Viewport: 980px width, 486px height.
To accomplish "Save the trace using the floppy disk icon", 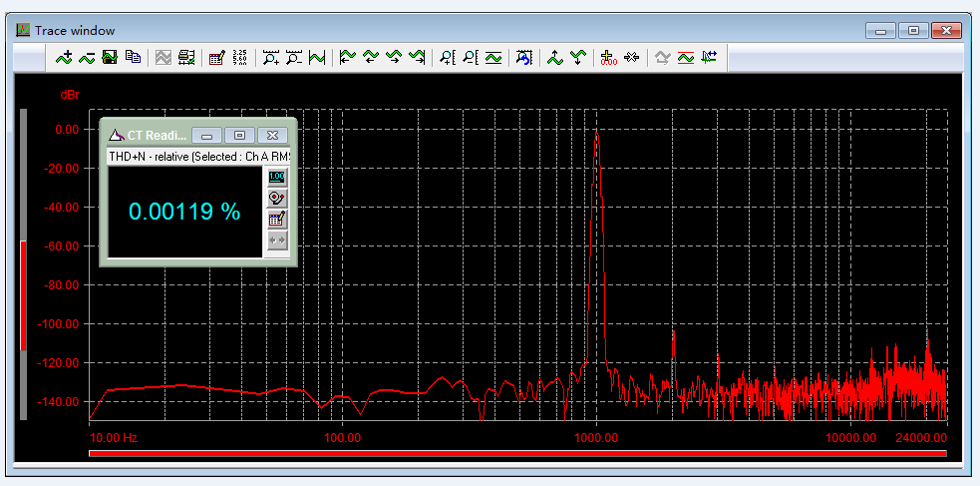I will click(x=110, y=58).
